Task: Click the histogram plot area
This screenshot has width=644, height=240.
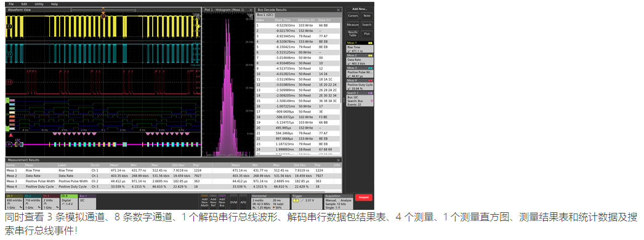Action: [228, 84]
